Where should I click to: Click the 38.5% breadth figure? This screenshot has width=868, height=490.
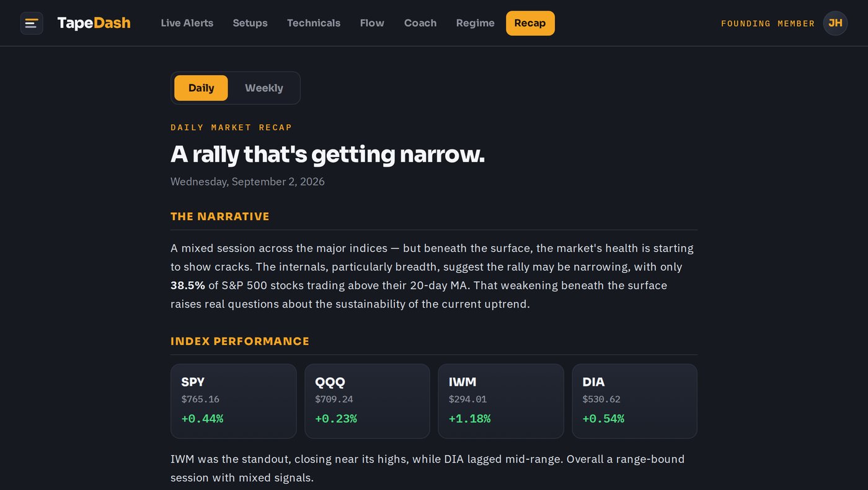click(188, 285)
